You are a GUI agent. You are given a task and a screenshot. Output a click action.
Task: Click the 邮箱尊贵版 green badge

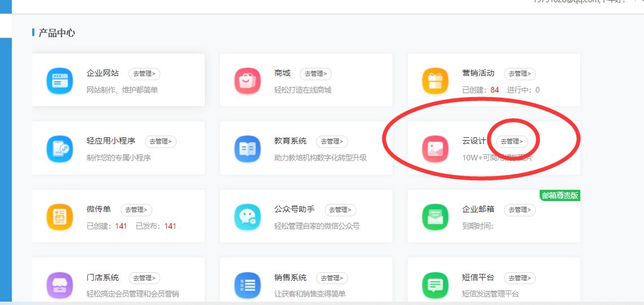point(560,195)
